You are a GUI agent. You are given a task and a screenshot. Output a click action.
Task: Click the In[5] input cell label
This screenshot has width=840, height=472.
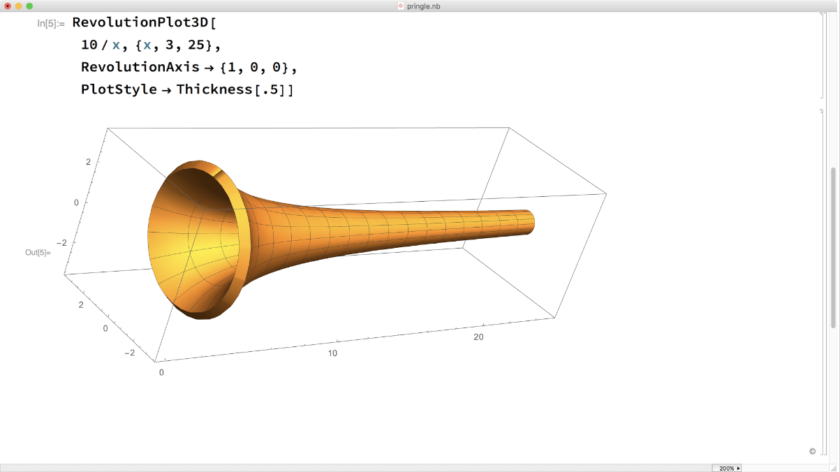pos(50,24)
